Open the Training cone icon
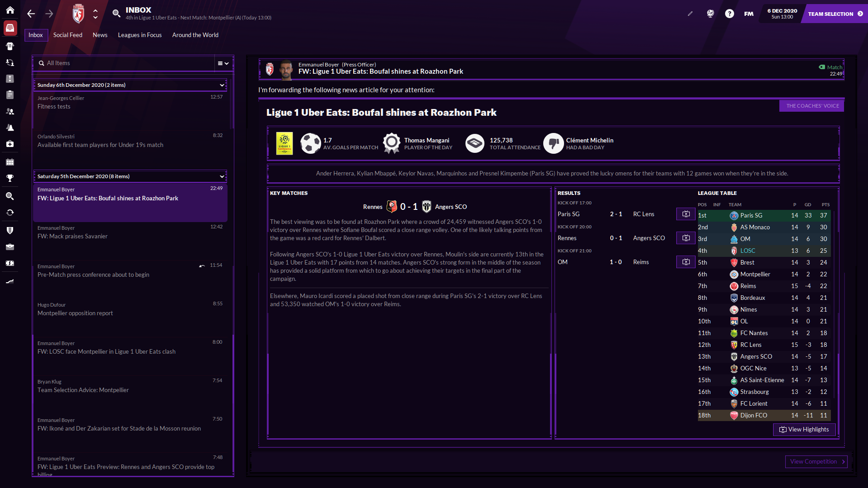The height and width of the screenshot is (488, 868). pyautogui.click(x=10, y=128)
